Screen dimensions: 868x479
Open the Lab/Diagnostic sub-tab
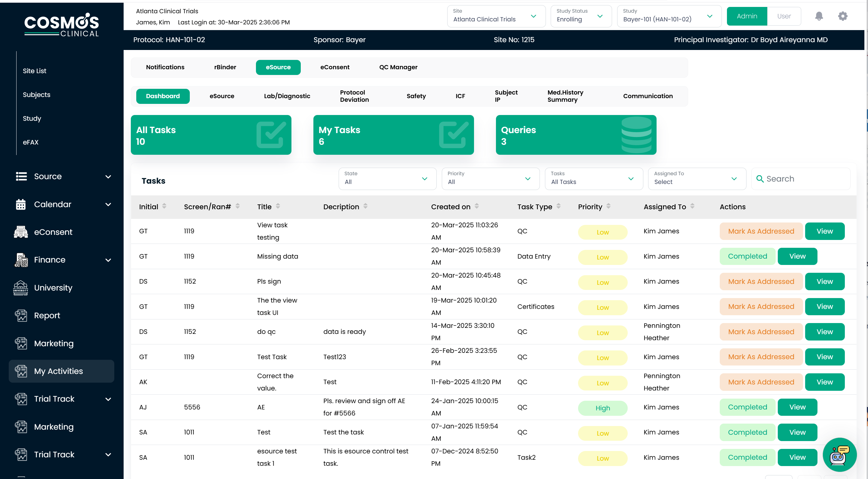(x=287, y=96)
